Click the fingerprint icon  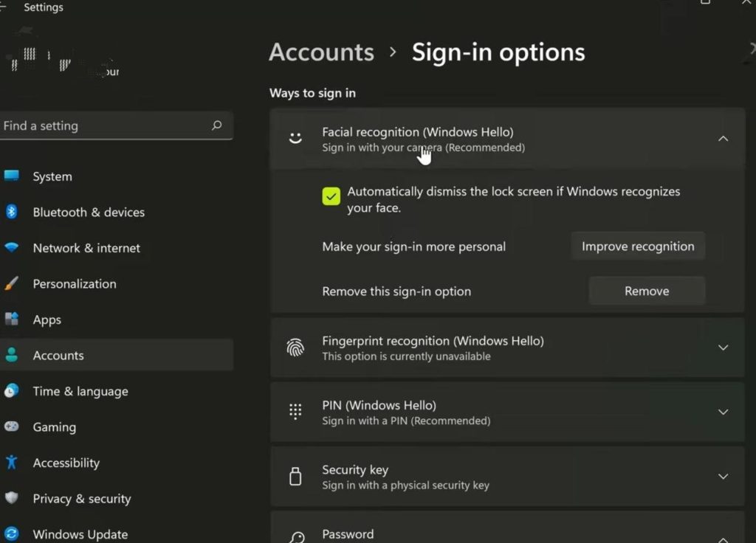295,347
